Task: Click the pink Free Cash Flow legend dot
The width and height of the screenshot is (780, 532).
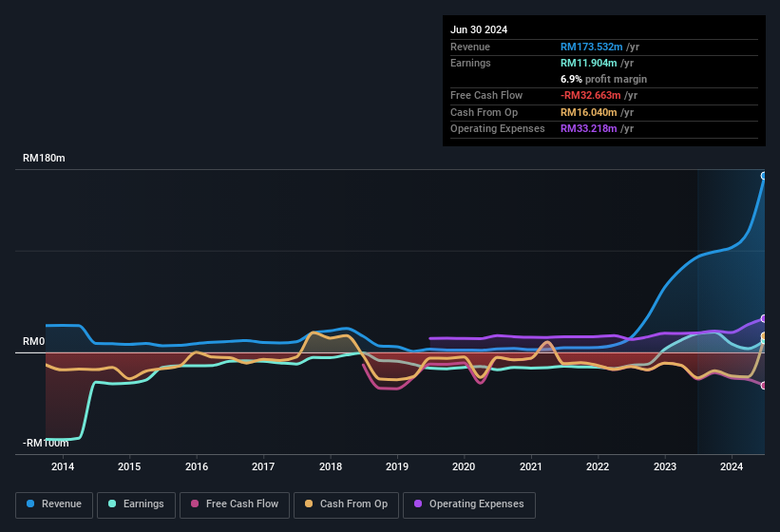Action: tap(196, 504)
